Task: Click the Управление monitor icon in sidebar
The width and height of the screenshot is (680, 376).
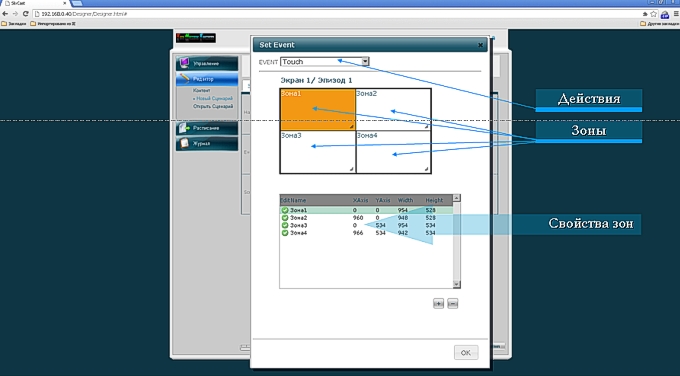Action: coord(184,63)
